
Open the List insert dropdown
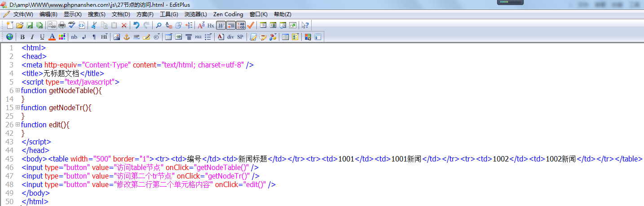pyautogui.click(x=208, y=37)
